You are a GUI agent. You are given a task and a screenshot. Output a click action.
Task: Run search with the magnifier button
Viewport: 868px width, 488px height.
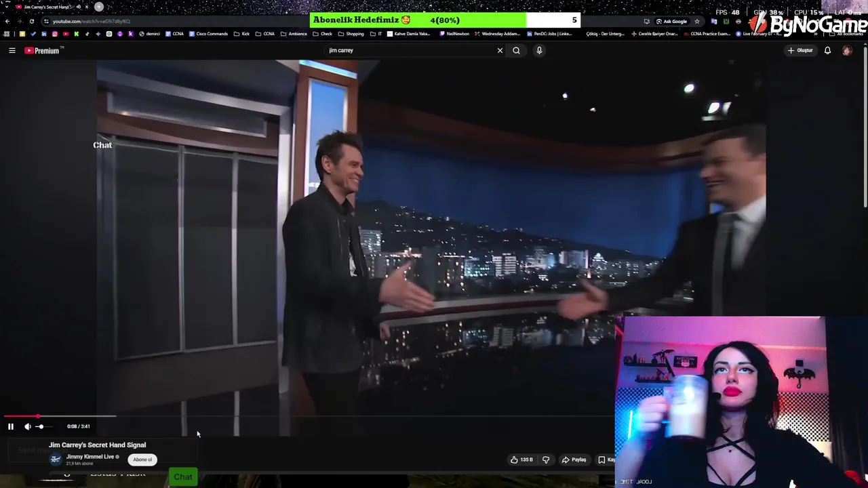(x=517, y=50)
